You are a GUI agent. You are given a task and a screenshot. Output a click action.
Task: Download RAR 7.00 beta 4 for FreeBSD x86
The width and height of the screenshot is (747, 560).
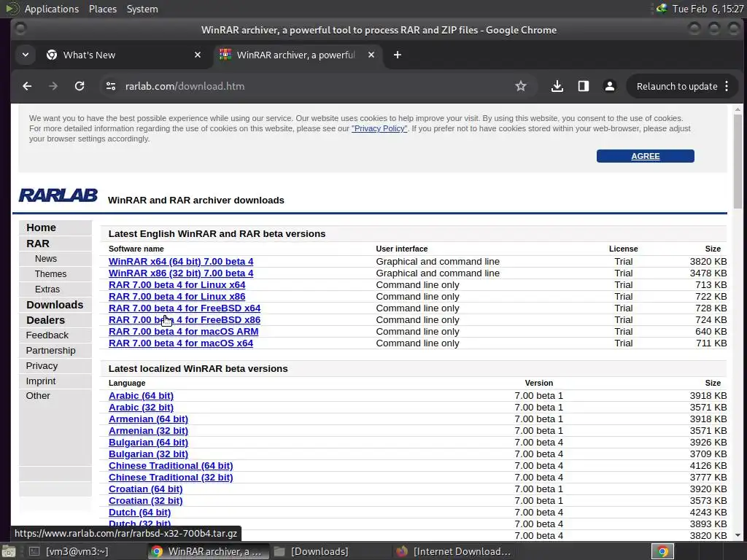click(x=185, y=320)
